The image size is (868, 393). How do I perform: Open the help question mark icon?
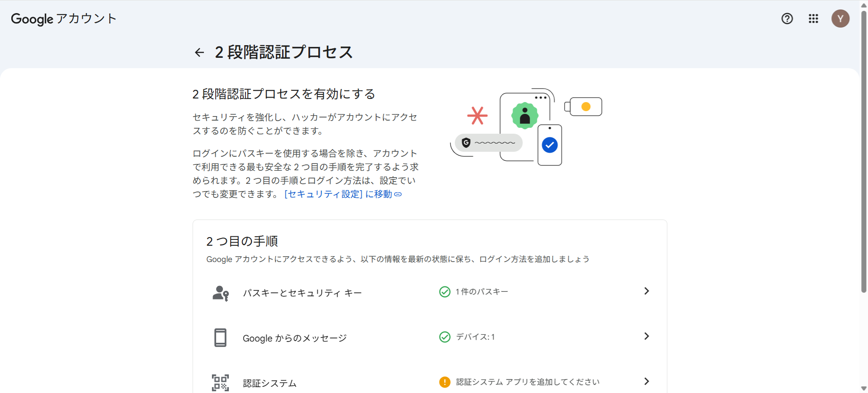pyautogui.click(x=787, y=19)
